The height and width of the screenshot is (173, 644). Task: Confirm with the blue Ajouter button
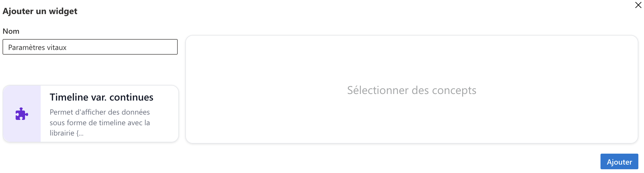point(619,162)
